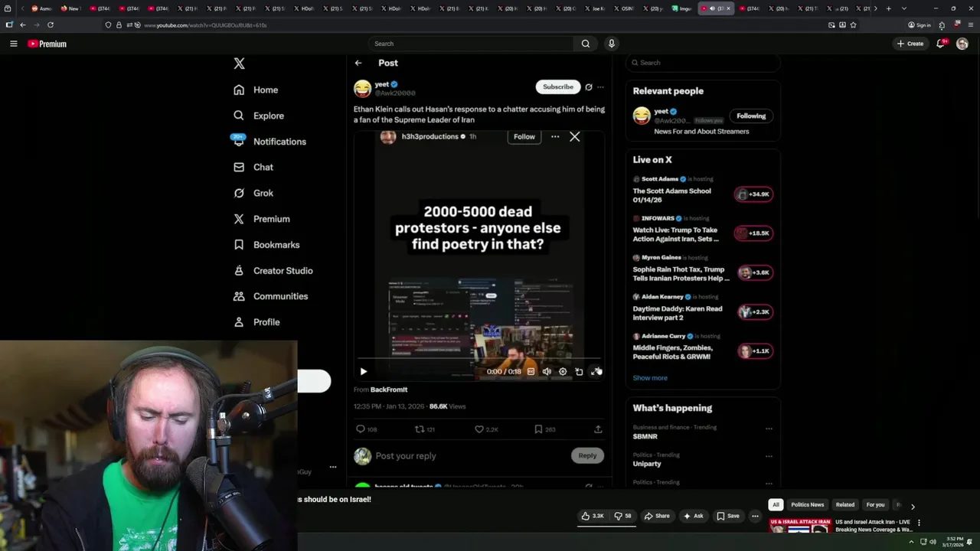Bookmark the tweet with 263 bookmarks
The image size is (980, 551).
544,429
